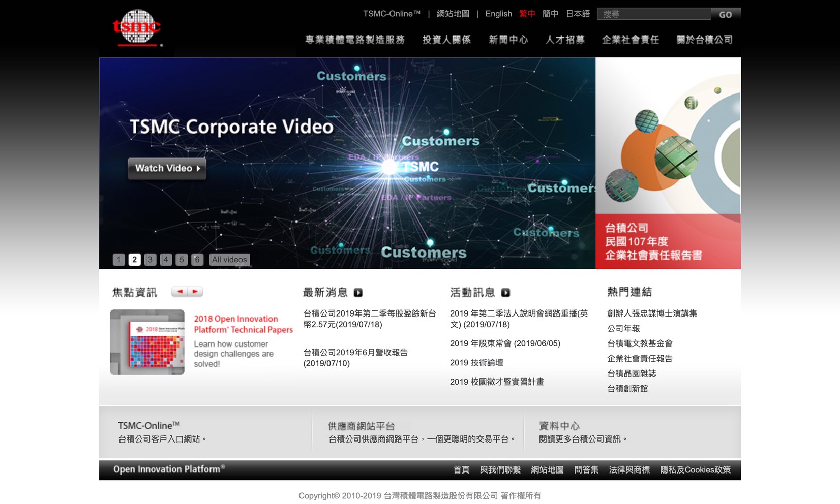Screen dimensions: 840x504
Task: Switch language to 日本語
Action: tap(578, 14)
